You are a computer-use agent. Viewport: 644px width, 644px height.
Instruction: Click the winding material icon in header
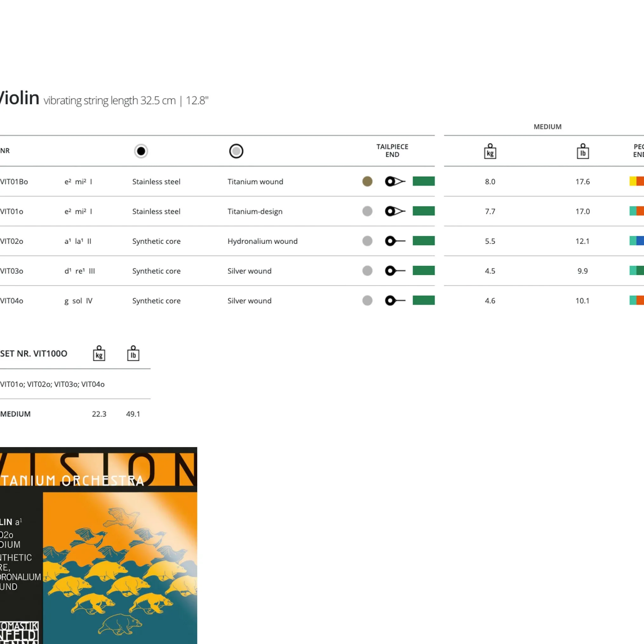coord(236,151)
